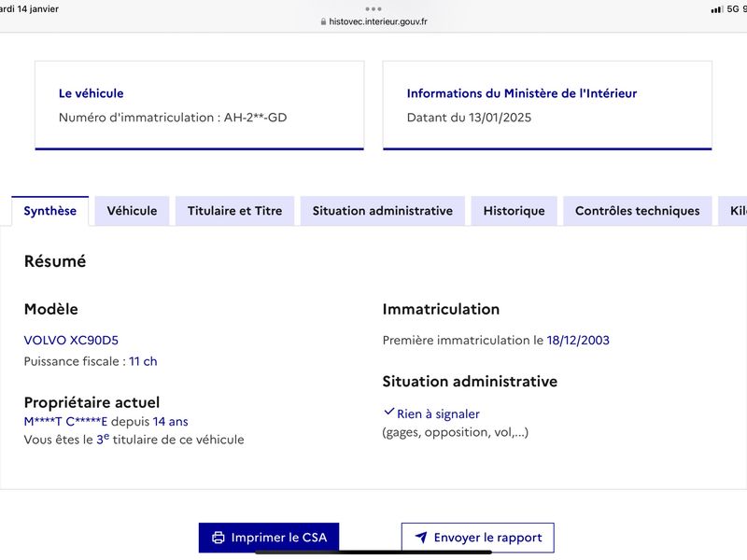
Task: Click the Envoyer le rapport button
Action: tap(478, 538)
